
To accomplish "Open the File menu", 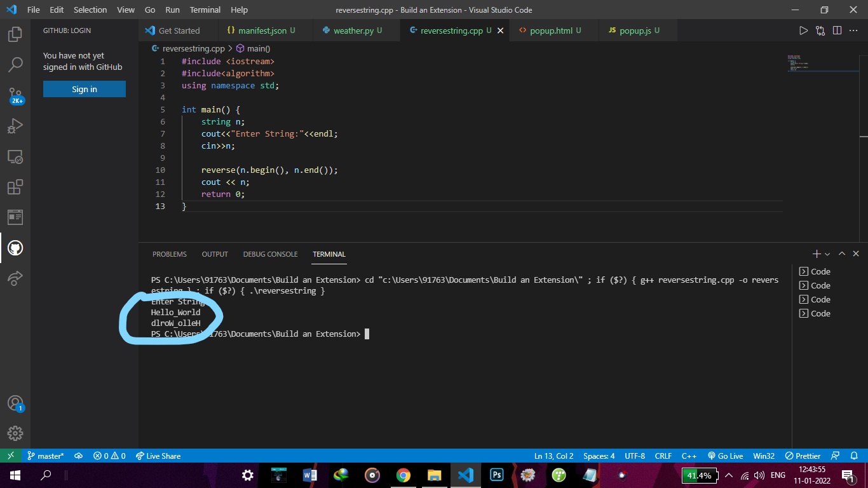I will click(x=33, y=10).
